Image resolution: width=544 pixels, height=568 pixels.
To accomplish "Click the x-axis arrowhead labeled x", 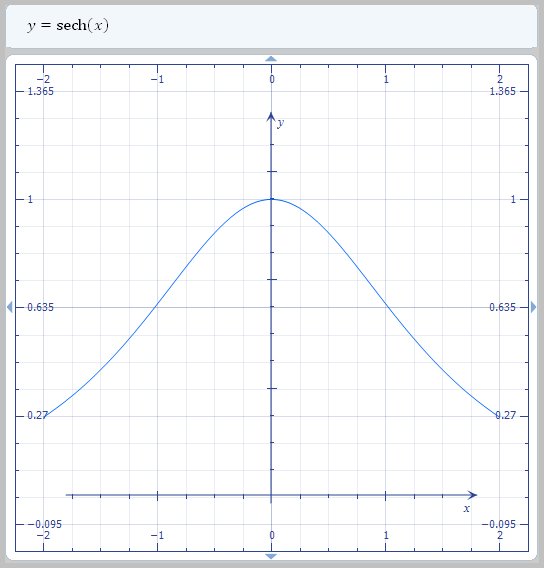I will coord(472,495).
